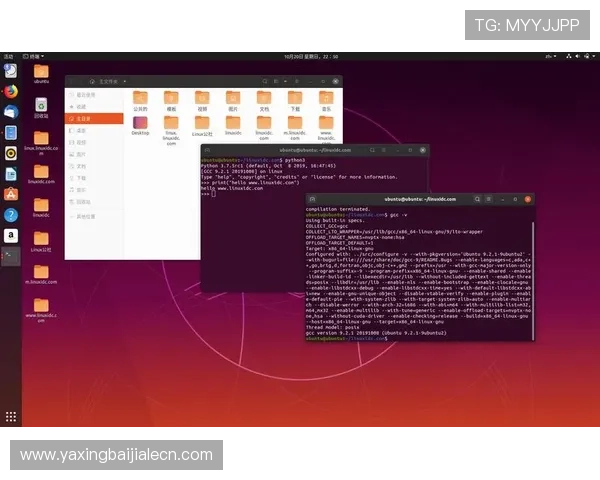Image resolution: width=600 pixels, height=480 pixels.
Task: Open LibreOffice Writer from the dock
Action: point(11,174)
